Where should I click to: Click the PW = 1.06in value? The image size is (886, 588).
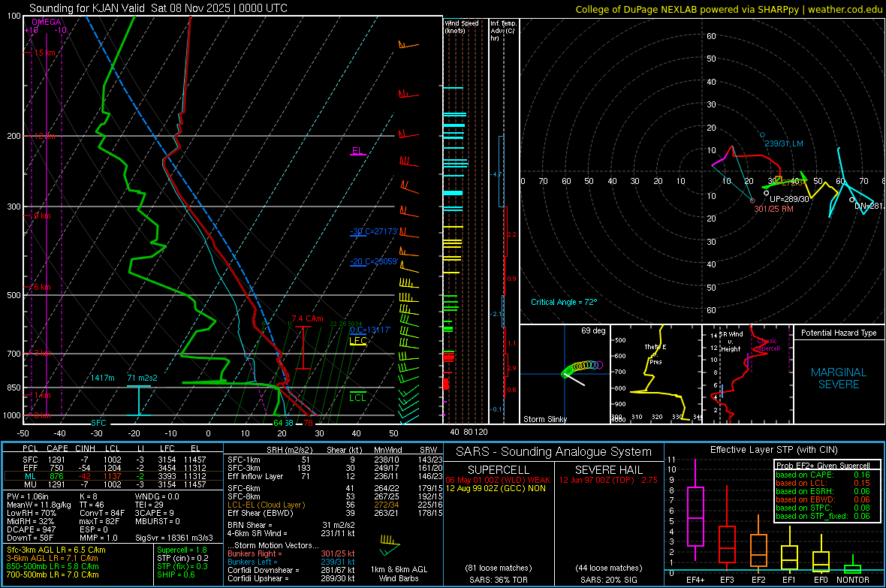point(28,496)
